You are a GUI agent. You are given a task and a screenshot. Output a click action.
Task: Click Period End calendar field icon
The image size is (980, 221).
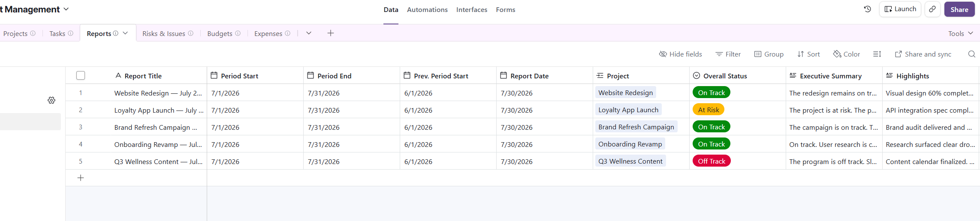coord(311,75)
